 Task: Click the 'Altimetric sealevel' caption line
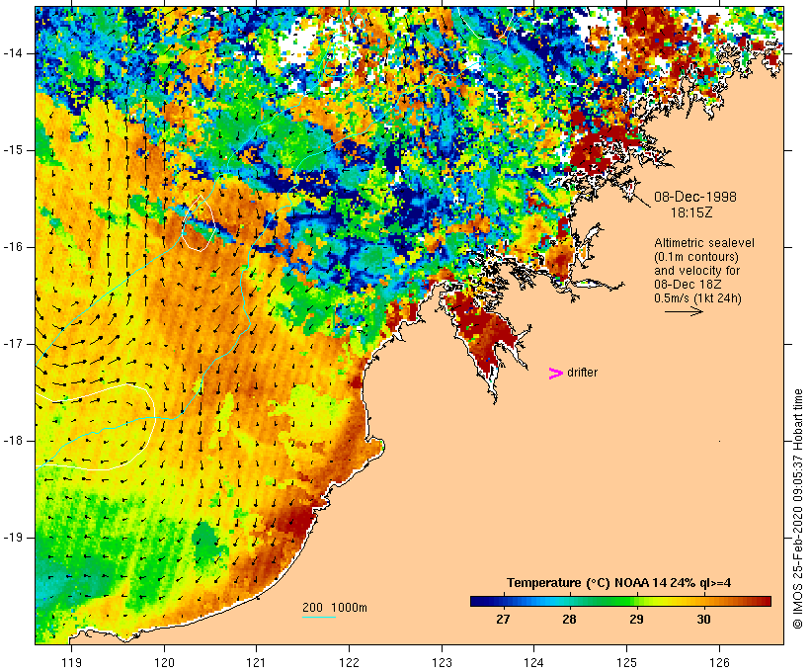[704, 243]
